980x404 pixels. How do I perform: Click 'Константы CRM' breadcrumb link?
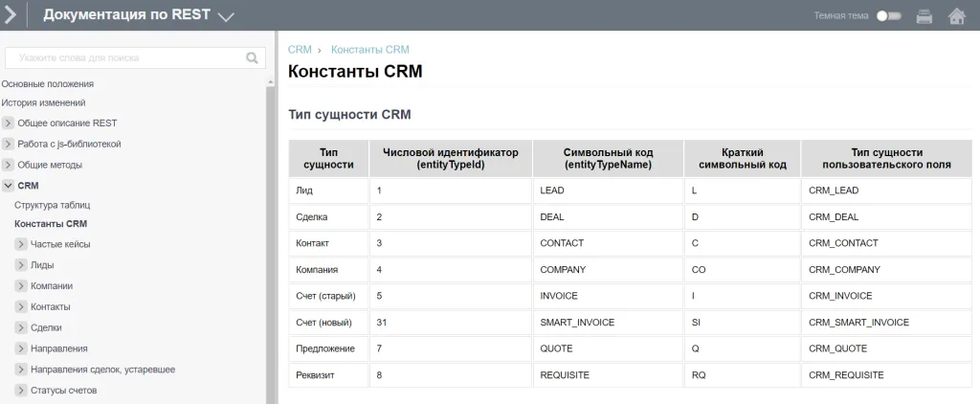pyautogui.click(x=369, y=49)
